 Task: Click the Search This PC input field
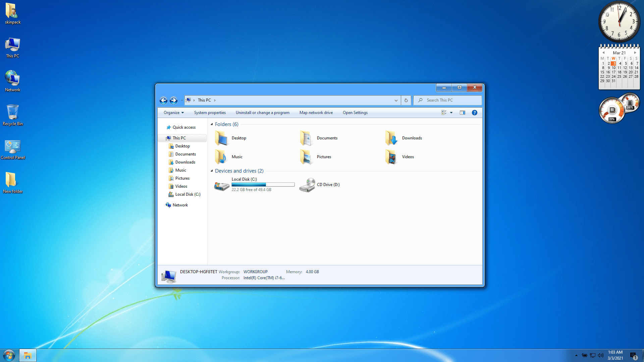448,100
